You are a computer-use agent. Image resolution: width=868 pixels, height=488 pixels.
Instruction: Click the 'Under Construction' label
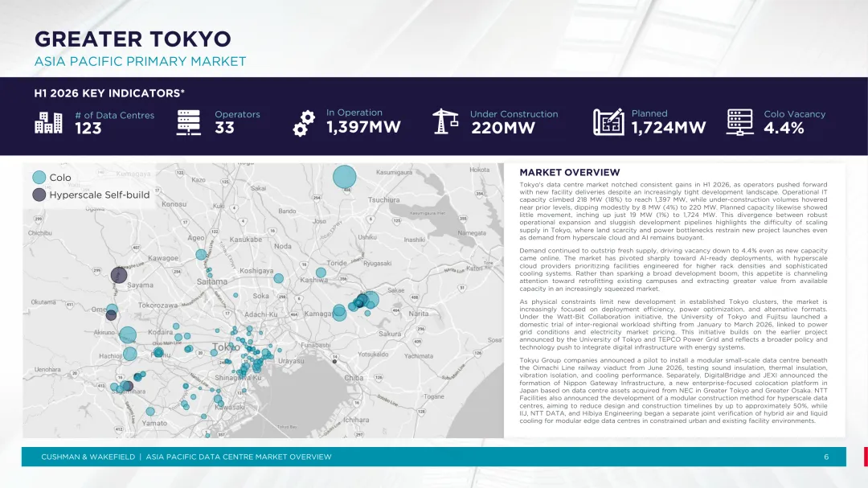tap(514, 114)
